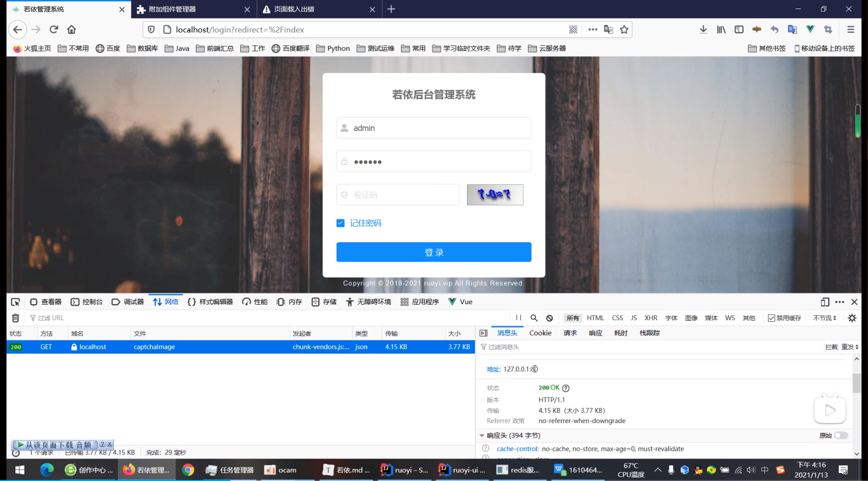868x481 pixels.
Task: Open the Vue devtools extension icon in toolbar
Action: click(810, 29)
